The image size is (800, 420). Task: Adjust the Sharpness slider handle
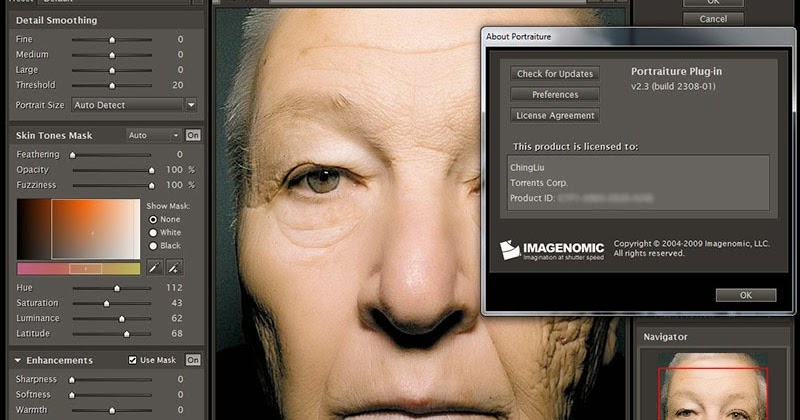(x=72, y=380)
